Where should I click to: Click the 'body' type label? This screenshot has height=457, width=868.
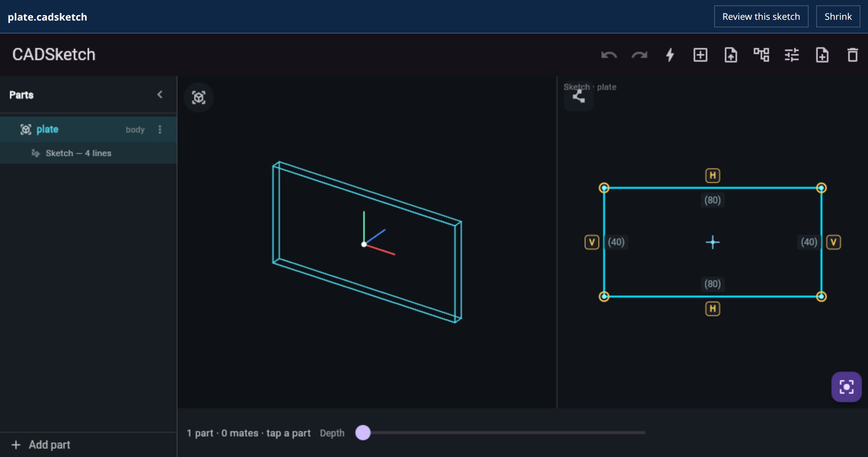click(x=135, y=130)
